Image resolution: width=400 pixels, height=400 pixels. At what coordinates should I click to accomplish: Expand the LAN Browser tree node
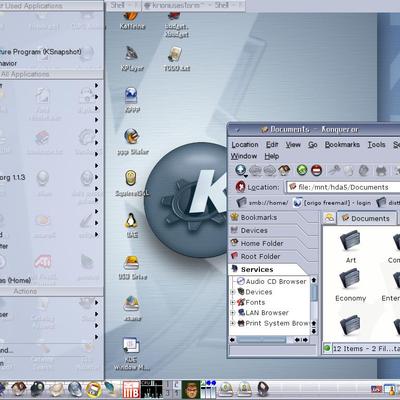tap(233, 313)
